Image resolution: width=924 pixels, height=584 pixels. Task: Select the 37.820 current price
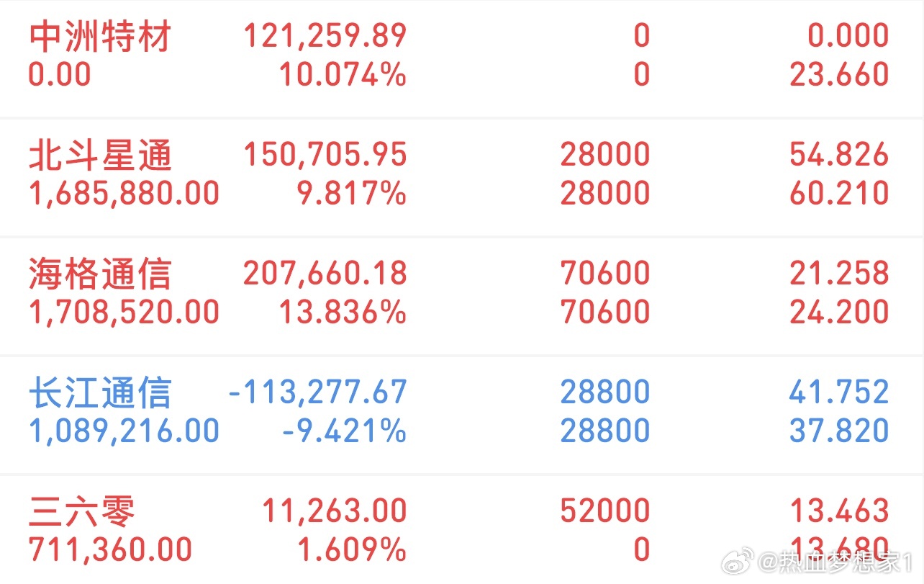point(839,431)
